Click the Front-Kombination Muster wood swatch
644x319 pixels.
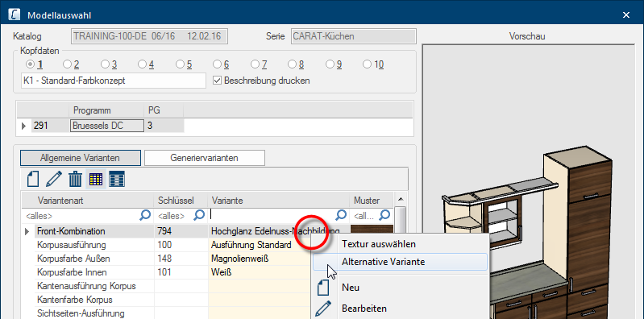(x=372, y=230)
